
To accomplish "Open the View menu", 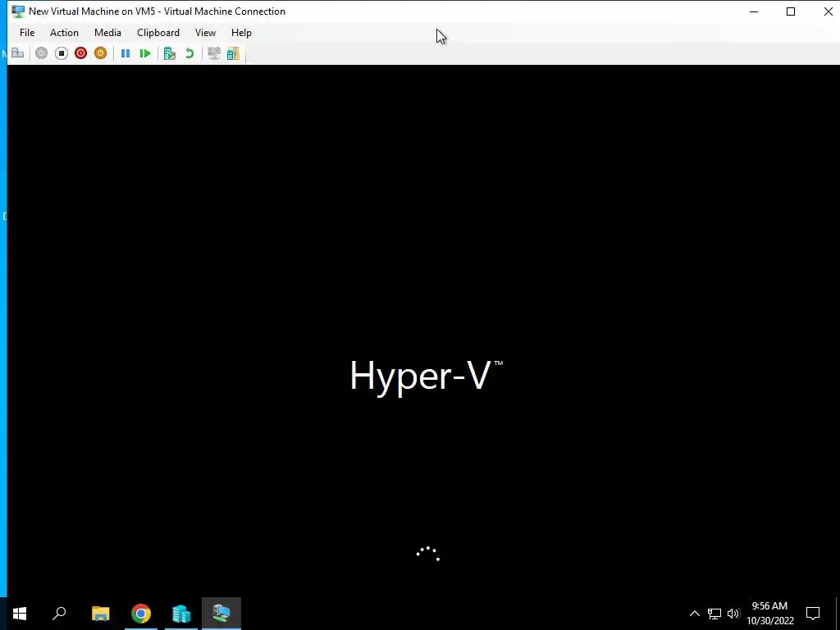I will point(205,33).
